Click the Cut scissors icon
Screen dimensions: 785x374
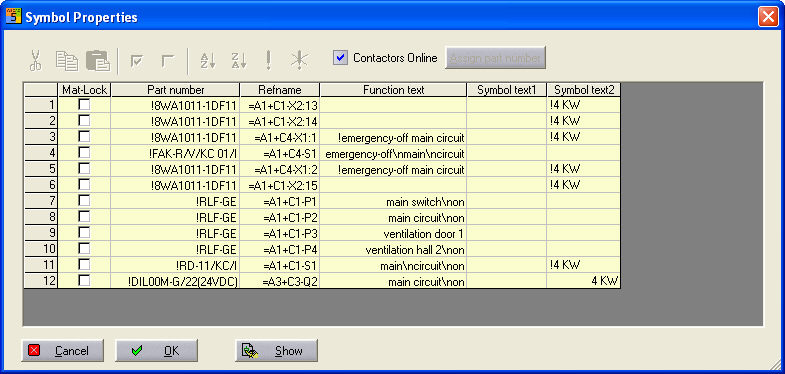35,60
